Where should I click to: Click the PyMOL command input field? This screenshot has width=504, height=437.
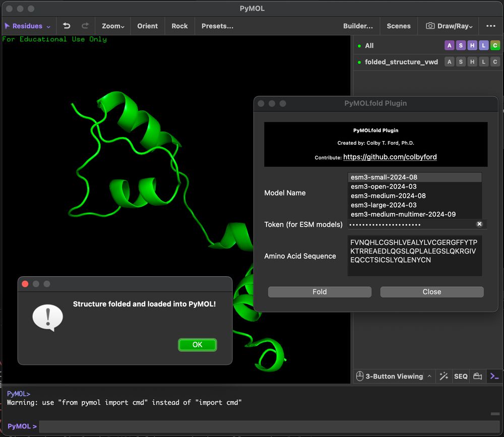click(269, 427)
